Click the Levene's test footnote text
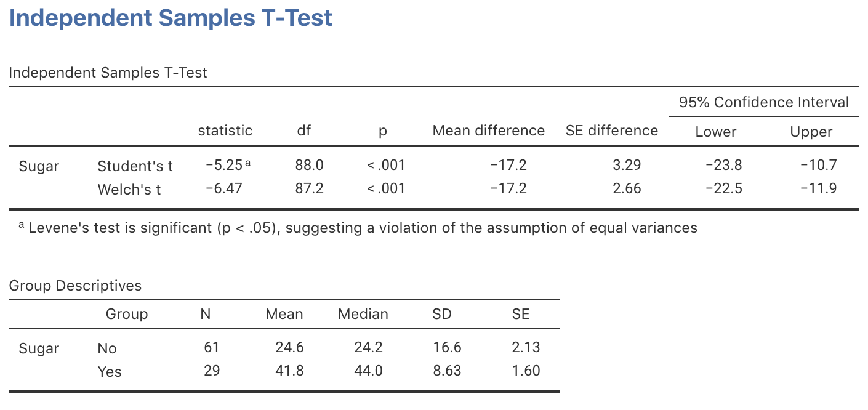 tap(362, 228)
